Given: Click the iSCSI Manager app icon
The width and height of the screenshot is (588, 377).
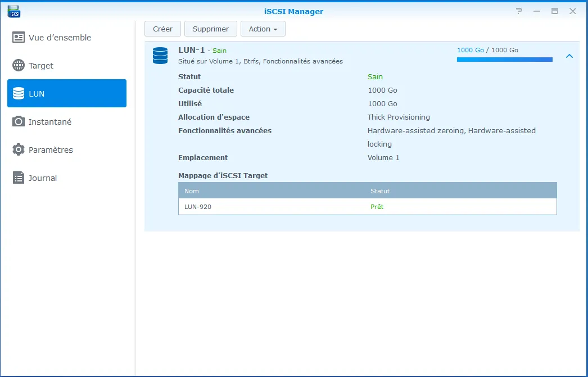Looking at the screenshot, I should pos(15,11).
